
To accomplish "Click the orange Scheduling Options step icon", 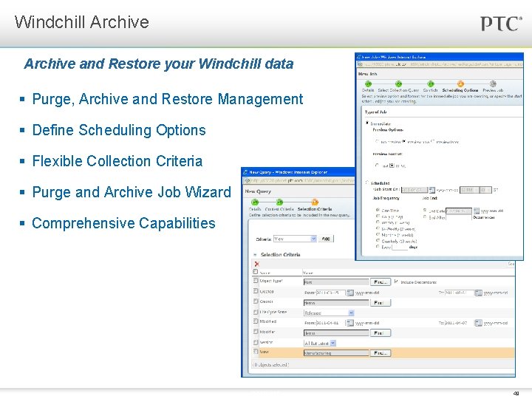I will click(460, 83).
